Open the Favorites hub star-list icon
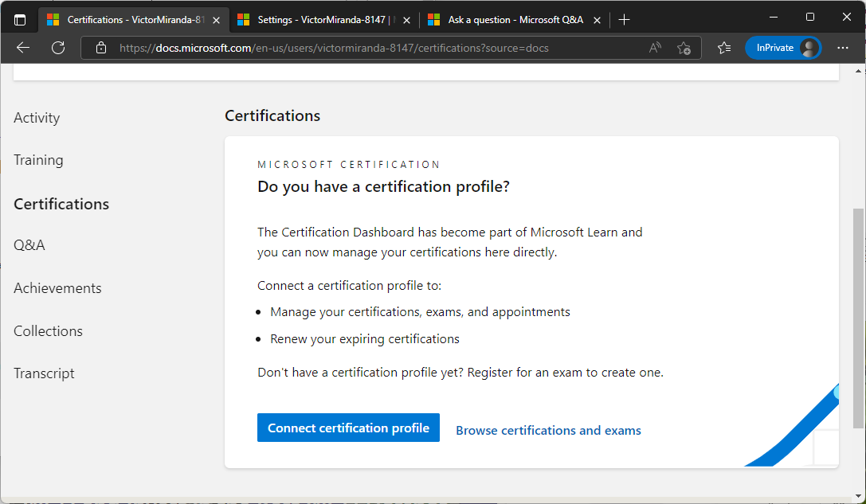Viewport: 866px width, 504px height. pyautogui.click(x=723, y=48)
